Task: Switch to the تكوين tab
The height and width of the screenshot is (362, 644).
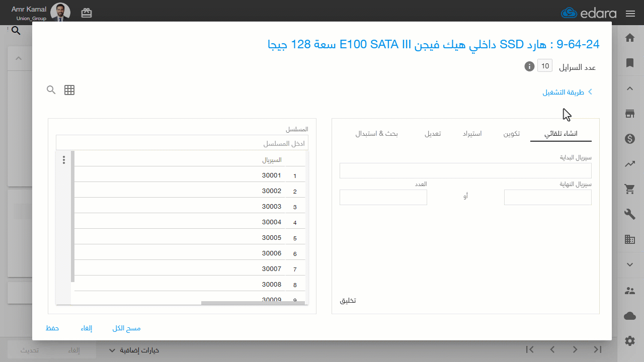Action: pos(512,134)
